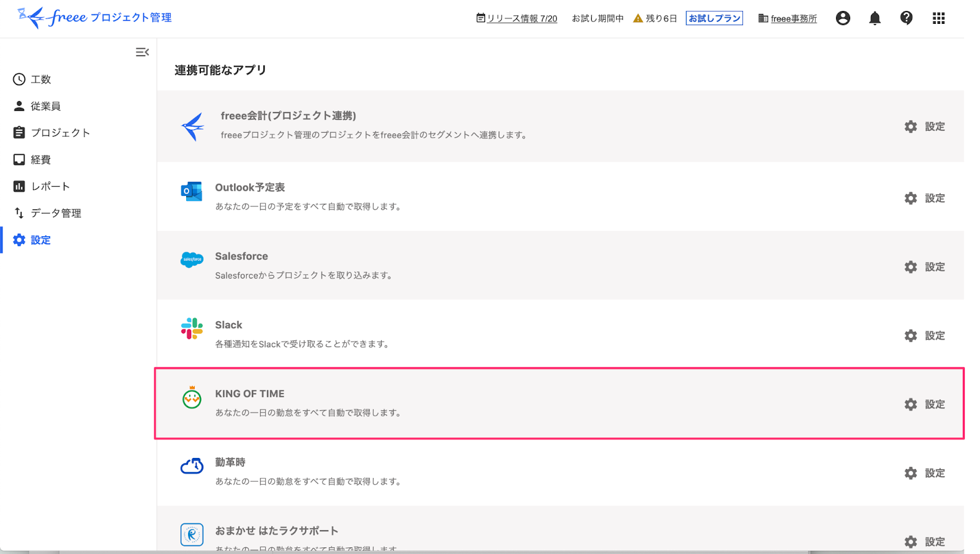The height and width of the screenshot is (554, 980).
Task: Collapse the sidebar with the menu icon
Action: pos(142,52)
